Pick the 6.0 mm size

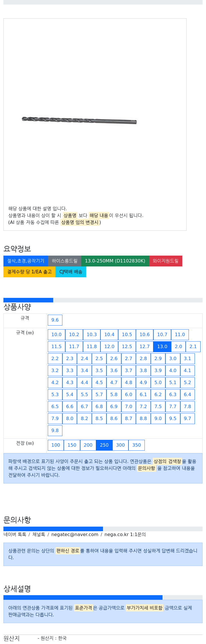tap(128, 394)
